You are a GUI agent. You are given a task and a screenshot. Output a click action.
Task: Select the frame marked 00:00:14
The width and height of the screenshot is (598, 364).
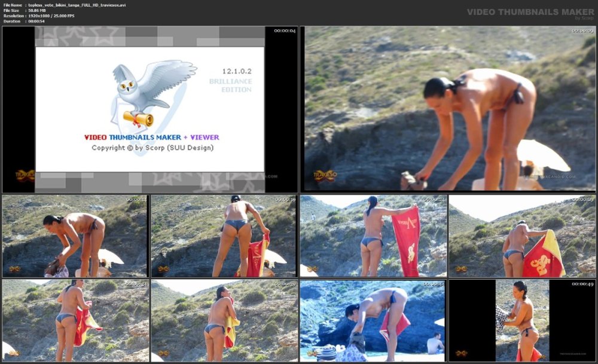pyautogui.click(x=75, y=236)
